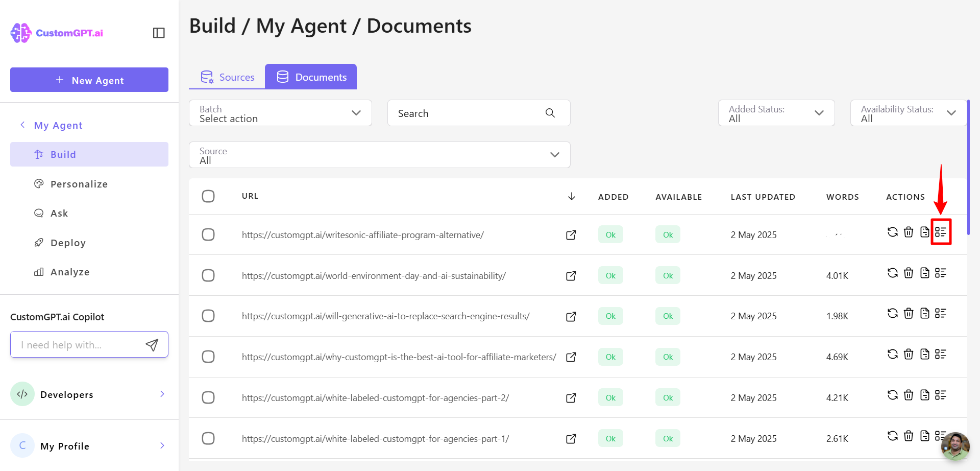Check the agencies-part-2 row checkbox

[208, 397]
